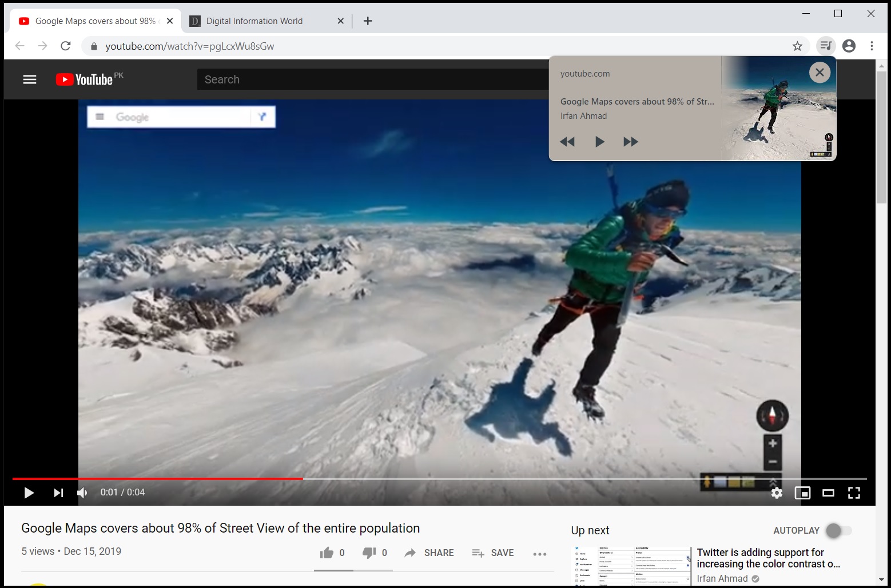The height and width of the screenshot is (588, 891).
Task: Open the more actions ellipsis menu
Action: click(x=539, y=553)
